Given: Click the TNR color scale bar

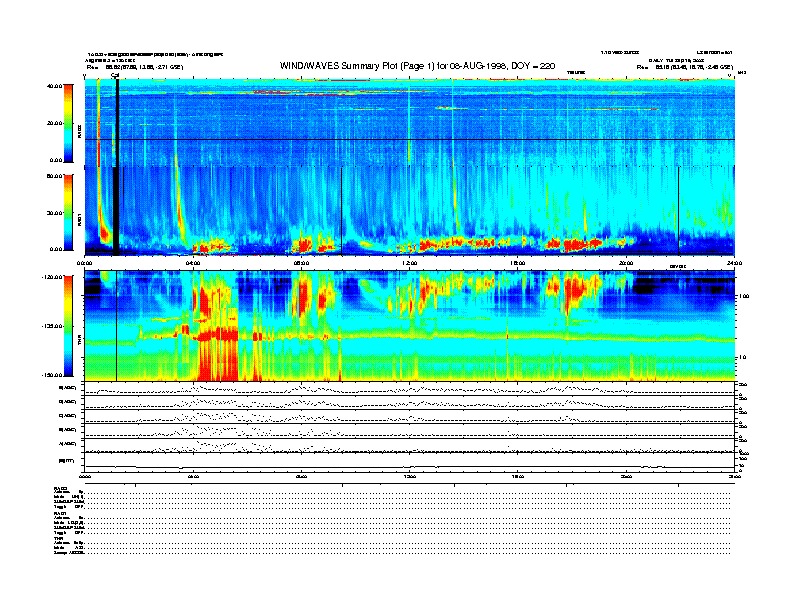Looking at the screenshot, I should click(x=68, y=326).
